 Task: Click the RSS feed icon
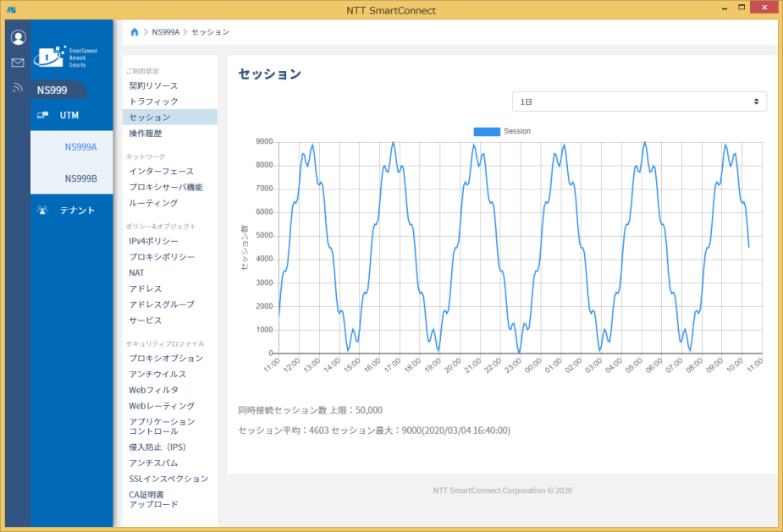pyautogui.click(x=18, y=87)
